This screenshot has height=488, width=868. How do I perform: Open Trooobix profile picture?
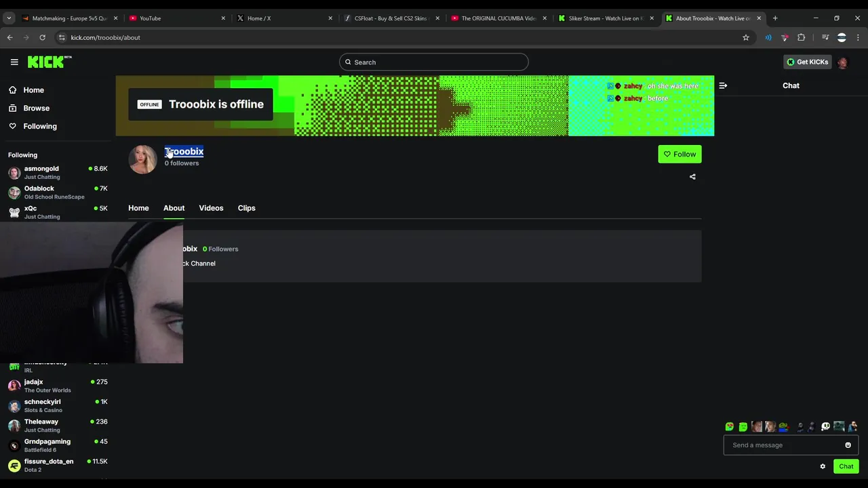pos(142,159)
